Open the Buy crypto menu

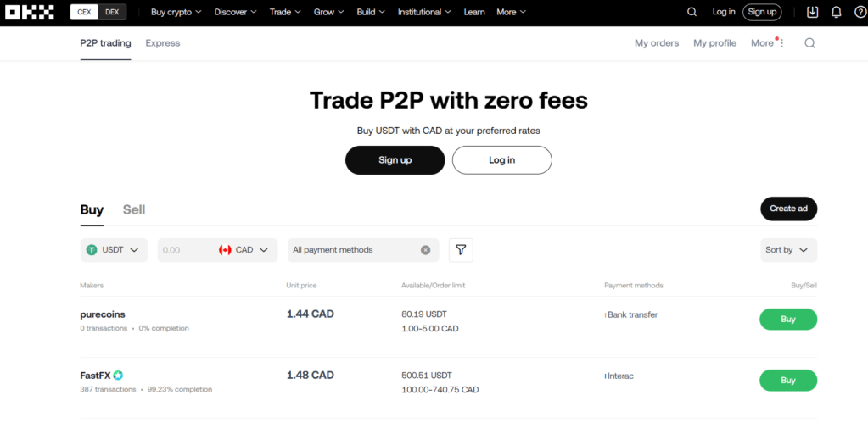point(176,12)
